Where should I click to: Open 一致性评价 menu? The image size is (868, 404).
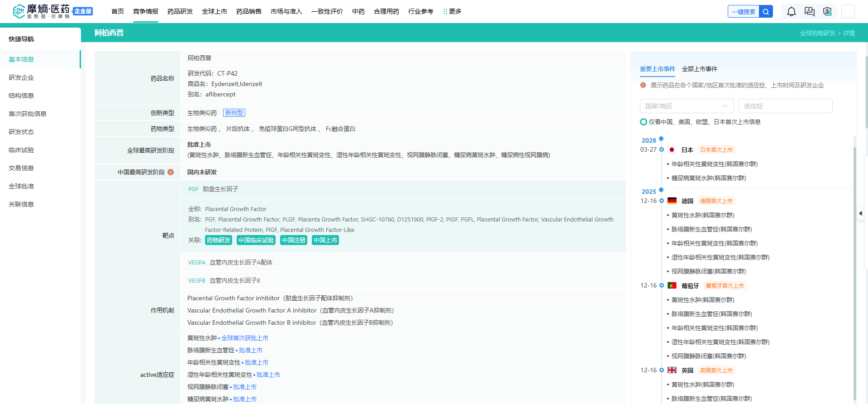(327, 11)
